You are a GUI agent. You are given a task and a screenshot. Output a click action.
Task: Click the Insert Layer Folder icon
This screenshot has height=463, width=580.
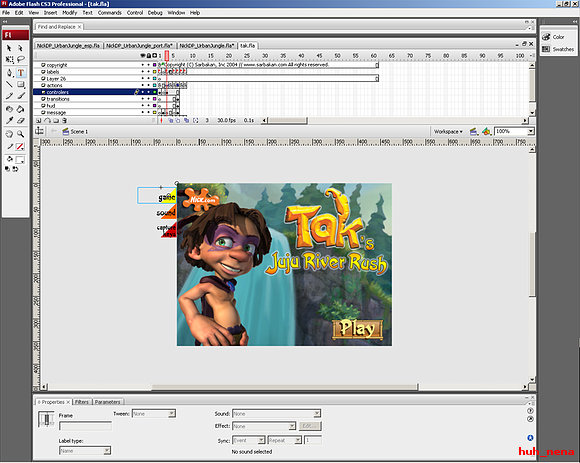tap(56, 121)
